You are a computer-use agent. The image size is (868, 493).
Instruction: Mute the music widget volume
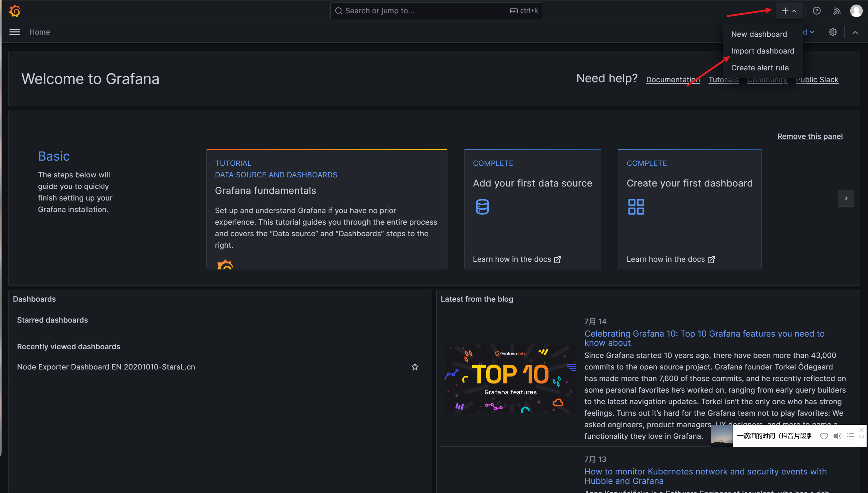[837, 436]
